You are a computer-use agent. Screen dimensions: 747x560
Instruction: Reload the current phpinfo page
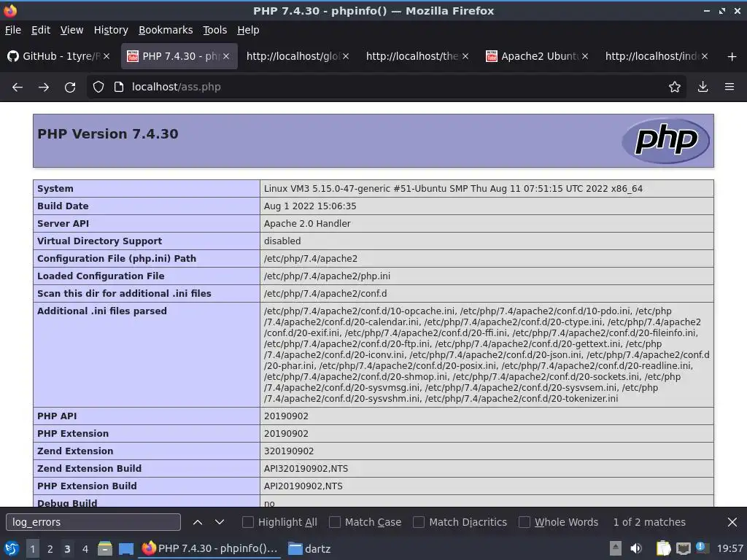pos(70,87)
